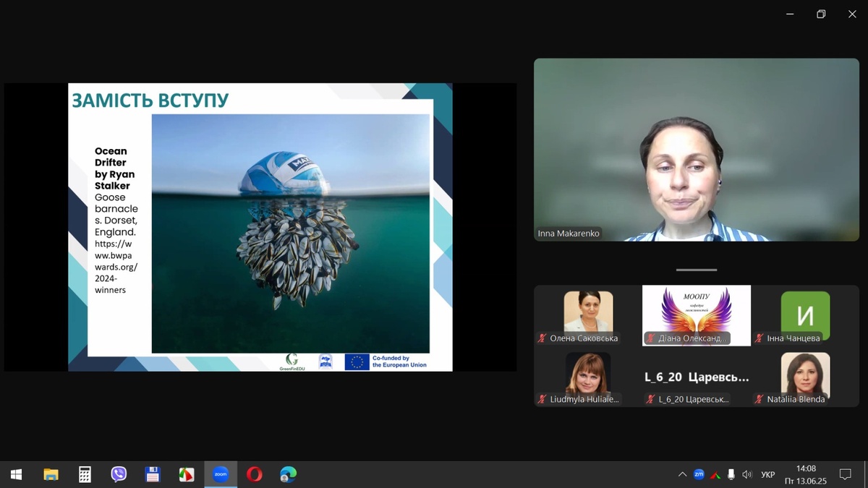The width and height of the screenshot is (868, 488).
Task: Click the GreenFinEDU logo on slide
Action: [x=292, y=361]
